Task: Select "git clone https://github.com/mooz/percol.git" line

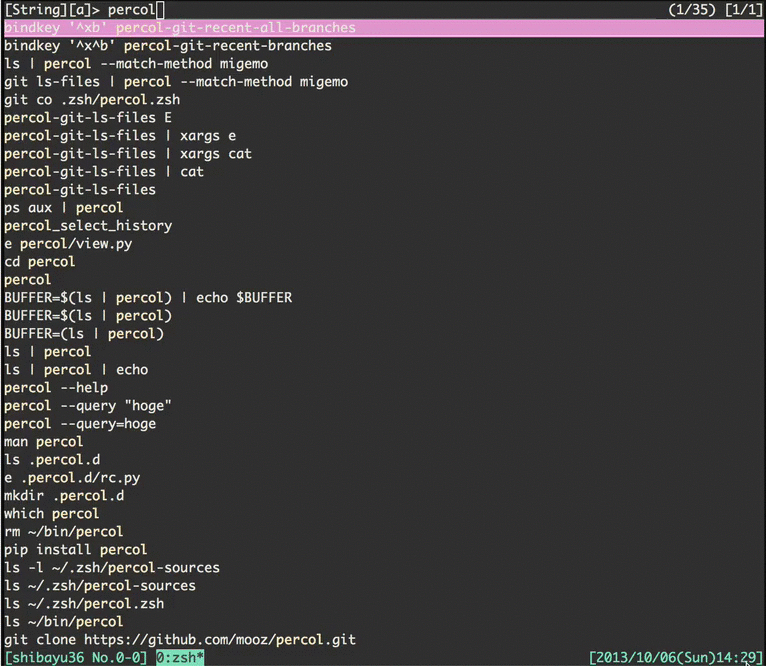Action: 180,640
